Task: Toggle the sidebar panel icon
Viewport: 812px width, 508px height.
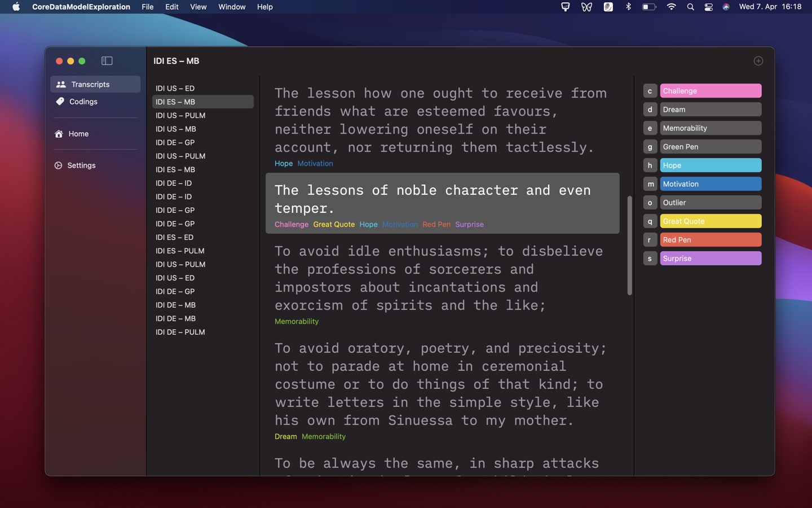Action: tap(107, 61)
